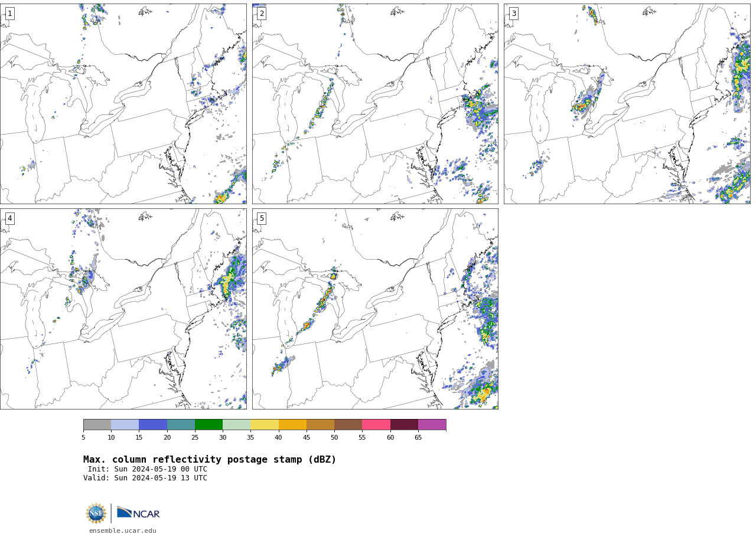Viewport: 756px width, 537px height.
Task: Open ensemble member 2 reflectivity map
Action: [375, 104]
